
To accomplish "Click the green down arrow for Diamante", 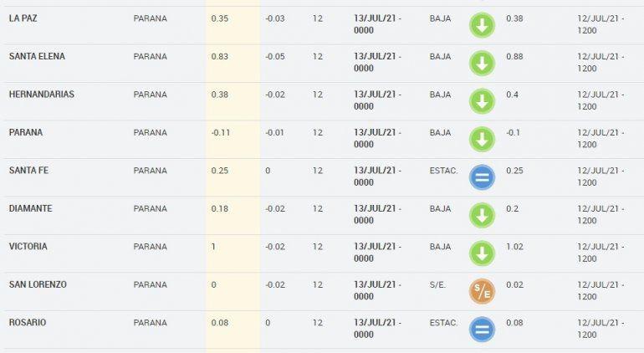I will pyautogui.click(x=482, y=215).
